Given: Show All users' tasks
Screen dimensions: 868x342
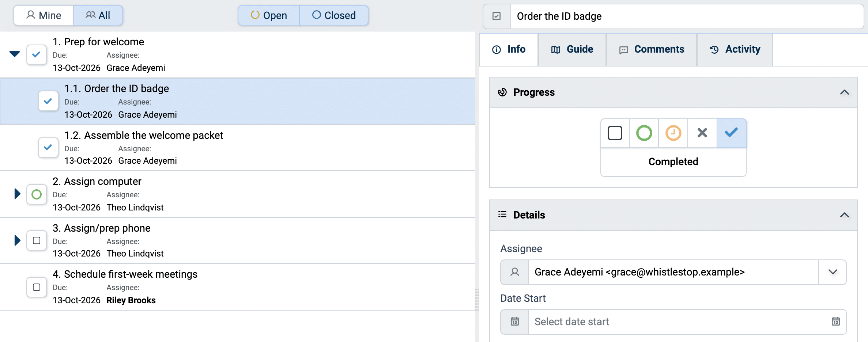Looking at the screenshot, I should click(x=98, y=15).
